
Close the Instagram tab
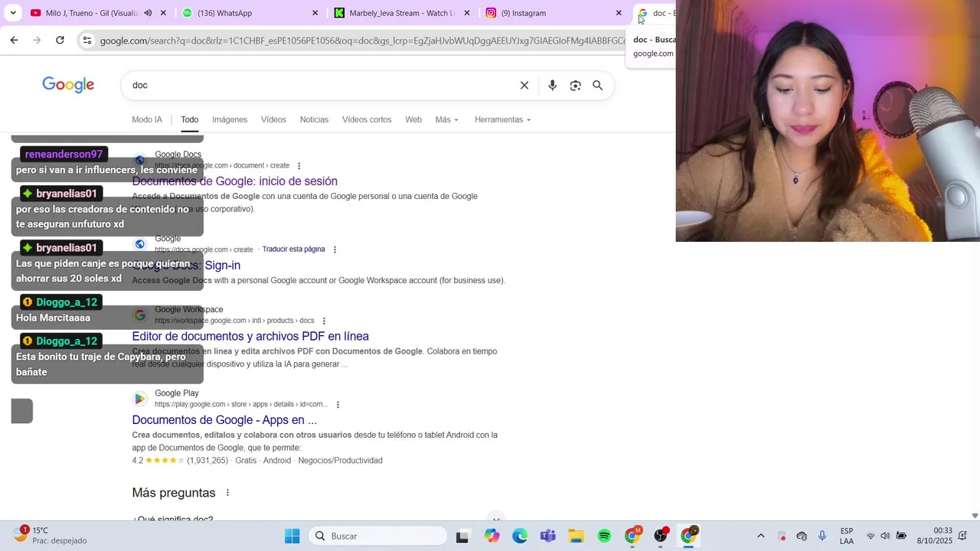[619, 13]
